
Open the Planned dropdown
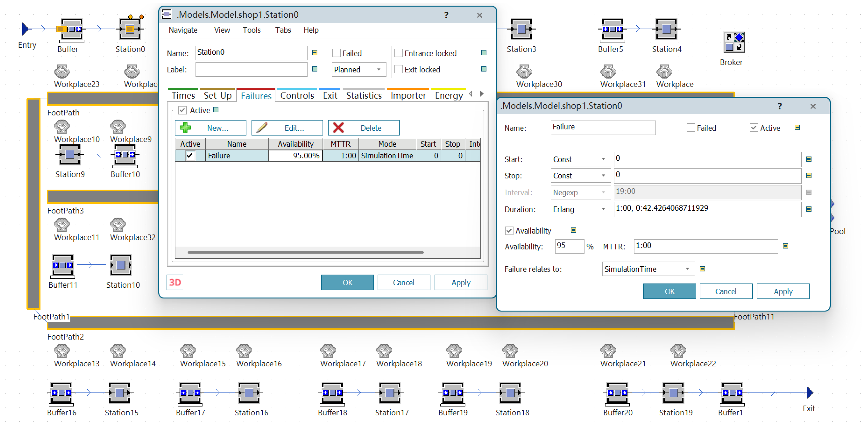pyautogui.click(x=359, y=70)
